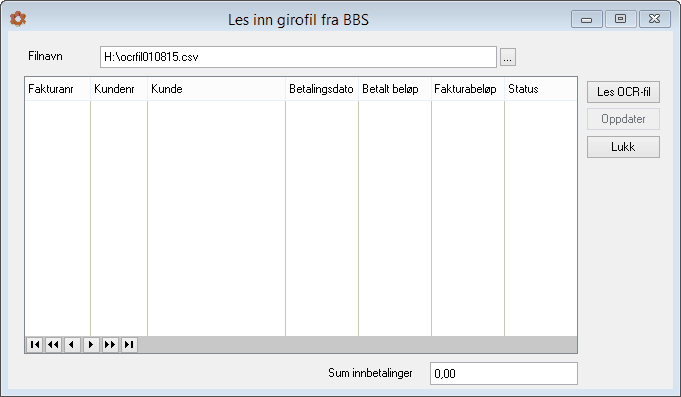The image size is (681, 397).
Task: Sort by the Fakturanr column header
Action: tap(57, 89)
